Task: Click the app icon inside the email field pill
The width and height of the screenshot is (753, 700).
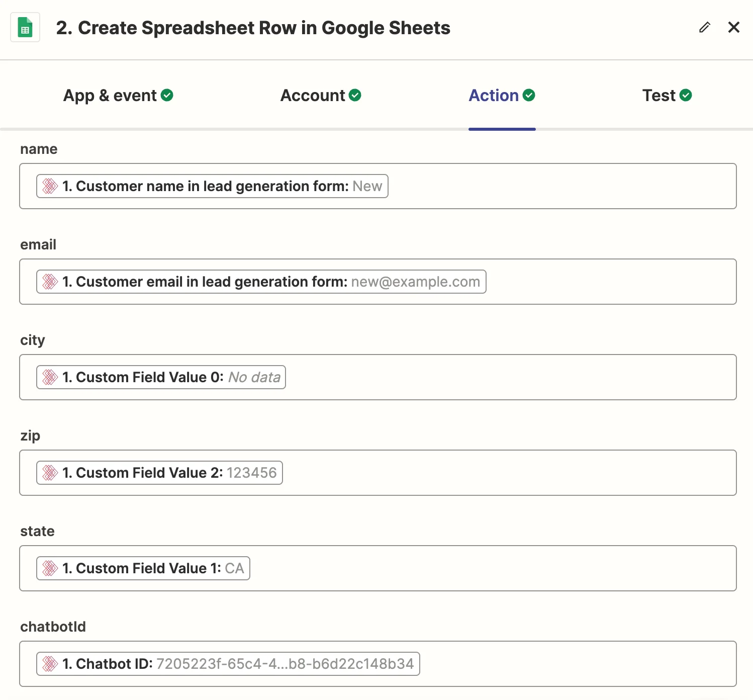Action: coord(50,282)
